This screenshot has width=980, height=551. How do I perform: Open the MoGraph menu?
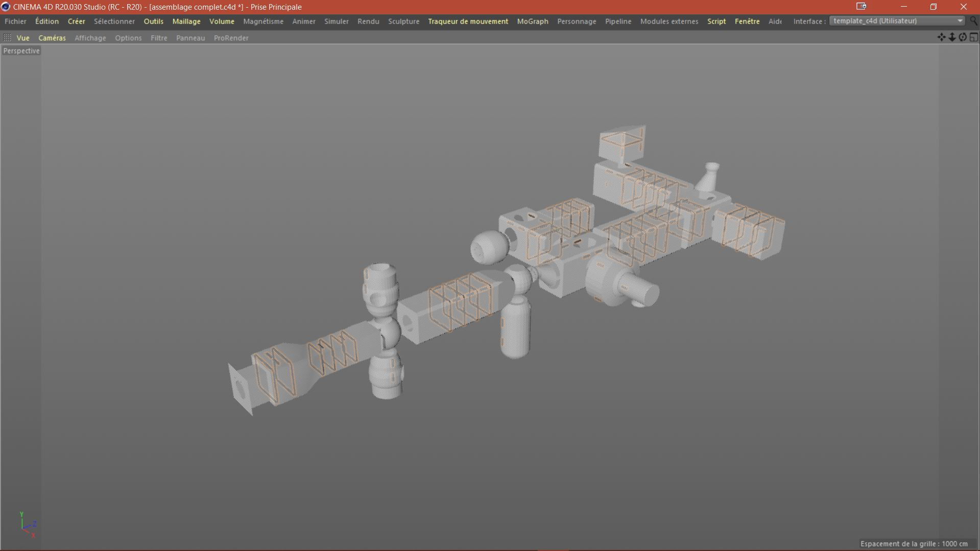click(532, 21)
